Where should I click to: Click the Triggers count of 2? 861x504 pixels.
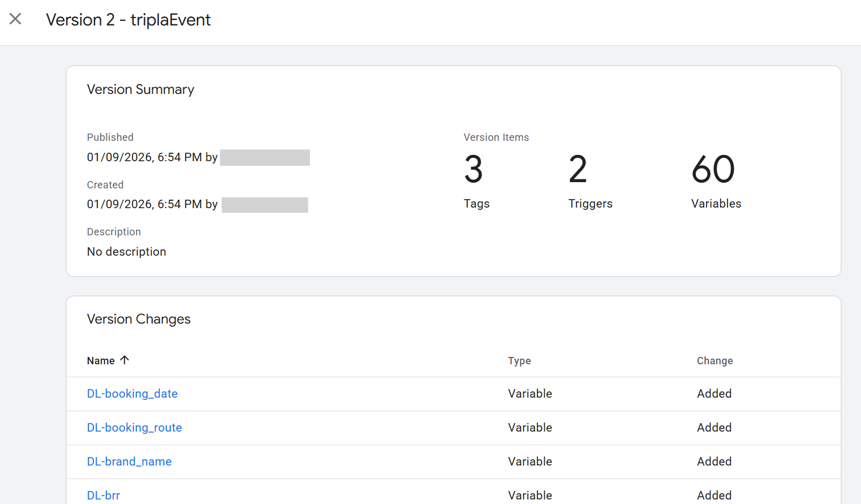click(x=578, y=170)
